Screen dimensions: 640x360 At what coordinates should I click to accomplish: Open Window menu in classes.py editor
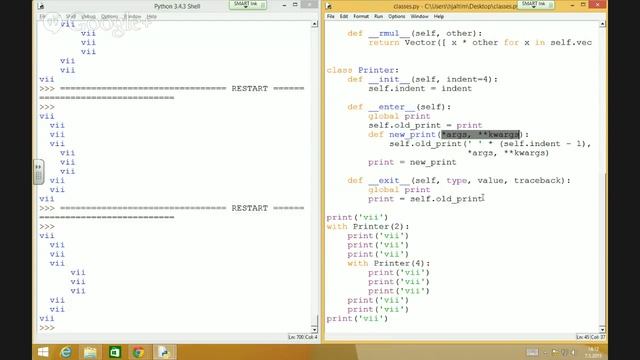coord(419,16)
